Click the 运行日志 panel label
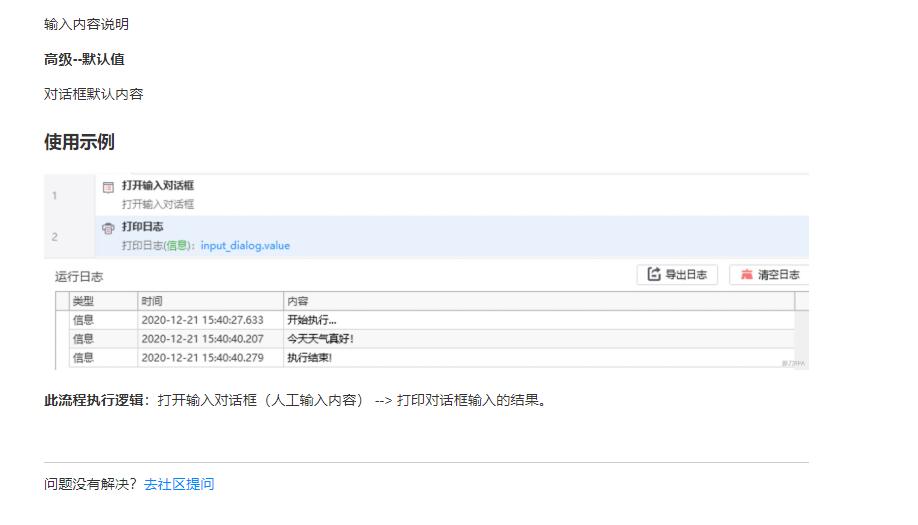Viewport: 918px width, 525px height. point(79,277)
